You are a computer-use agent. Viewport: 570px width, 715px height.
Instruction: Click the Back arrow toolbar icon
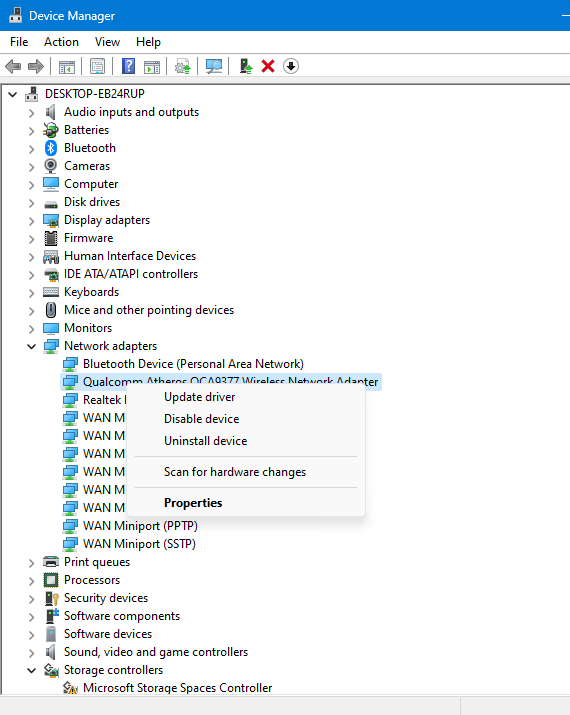13,67
